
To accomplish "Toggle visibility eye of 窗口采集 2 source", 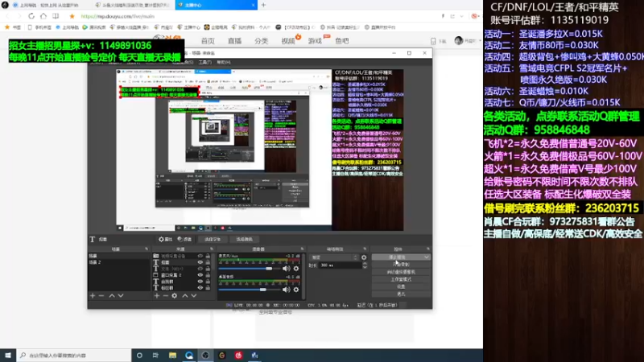I will pos(200,275).
